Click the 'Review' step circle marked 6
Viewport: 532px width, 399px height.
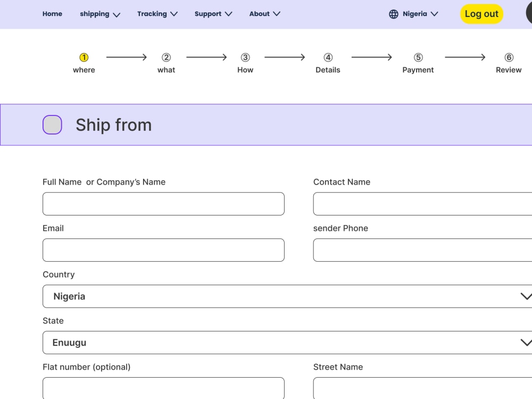pos(509,56)
